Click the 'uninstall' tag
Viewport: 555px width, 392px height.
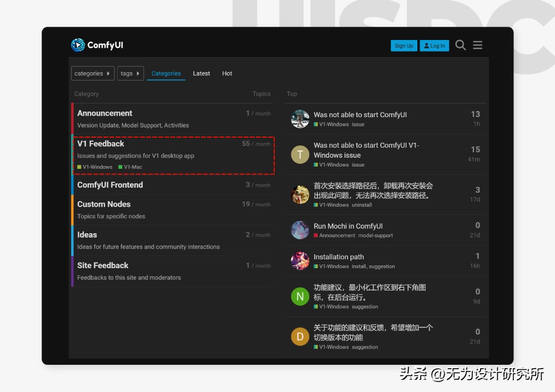(362, 205)
